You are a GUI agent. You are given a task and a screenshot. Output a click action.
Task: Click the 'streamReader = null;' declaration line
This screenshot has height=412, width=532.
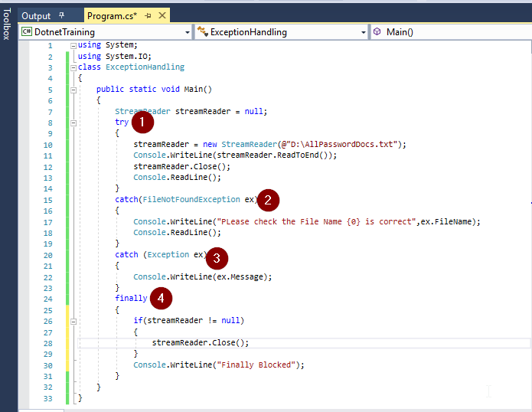tap(191, 111)
